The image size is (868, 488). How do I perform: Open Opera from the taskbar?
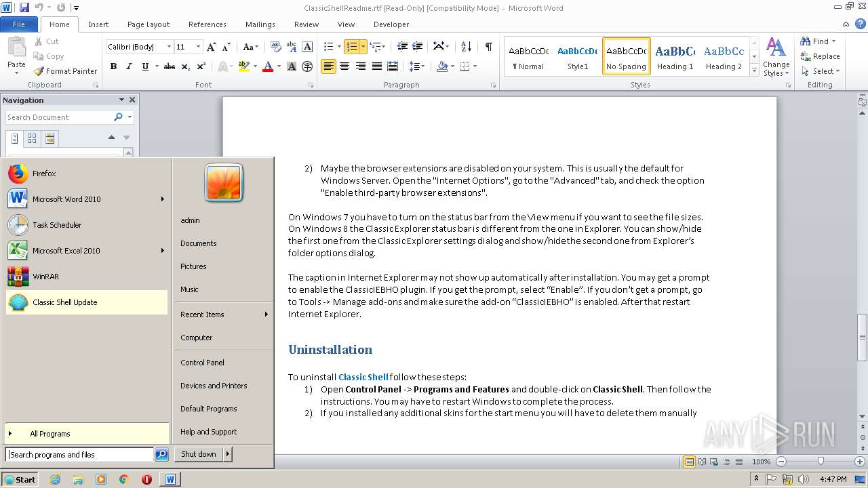(x=146, y=479)
